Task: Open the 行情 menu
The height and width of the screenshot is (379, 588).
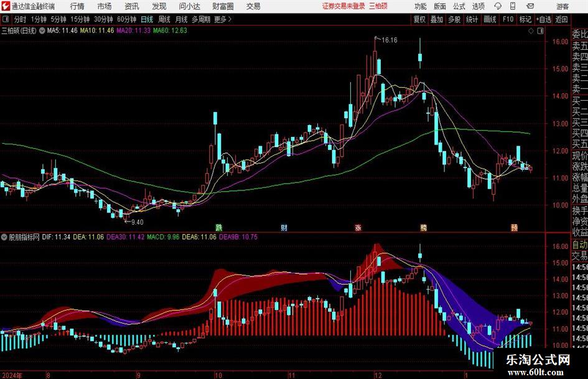Action: [77, 6]
